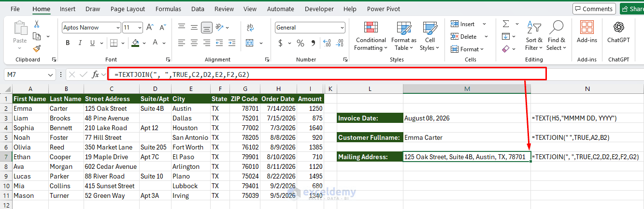Click the Clear eraser icon
The image size is (644, 209).
pos(506,49)
